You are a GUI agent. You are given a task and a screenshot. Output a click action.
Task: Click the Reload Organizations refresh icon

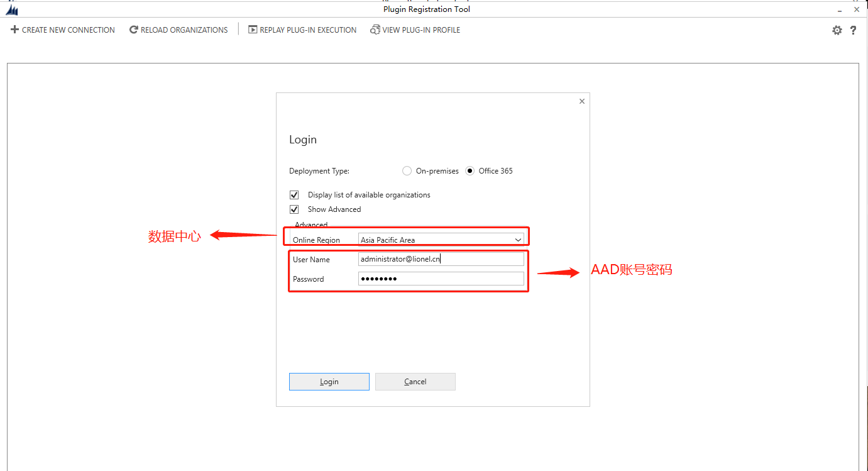[134, 30]
